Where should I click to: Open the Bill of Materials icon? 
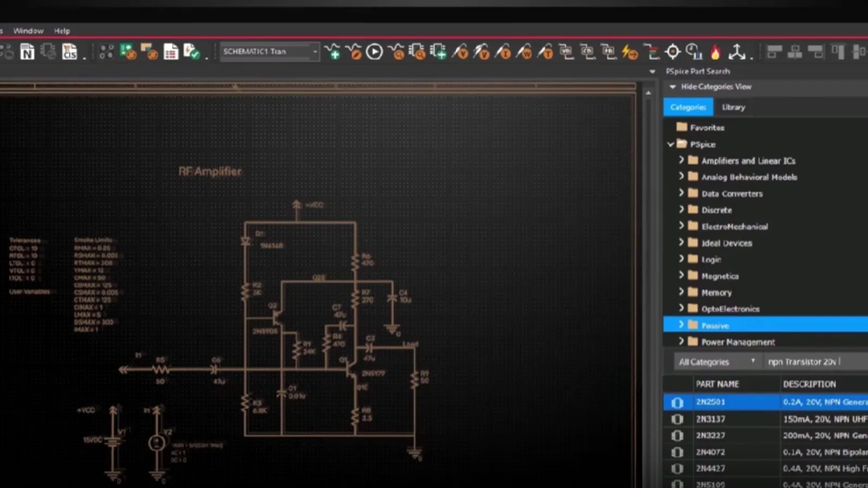[171, 52]
